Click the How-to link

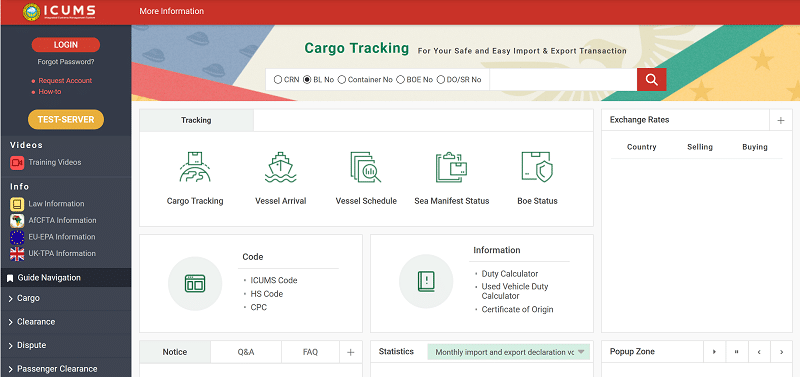50,92
